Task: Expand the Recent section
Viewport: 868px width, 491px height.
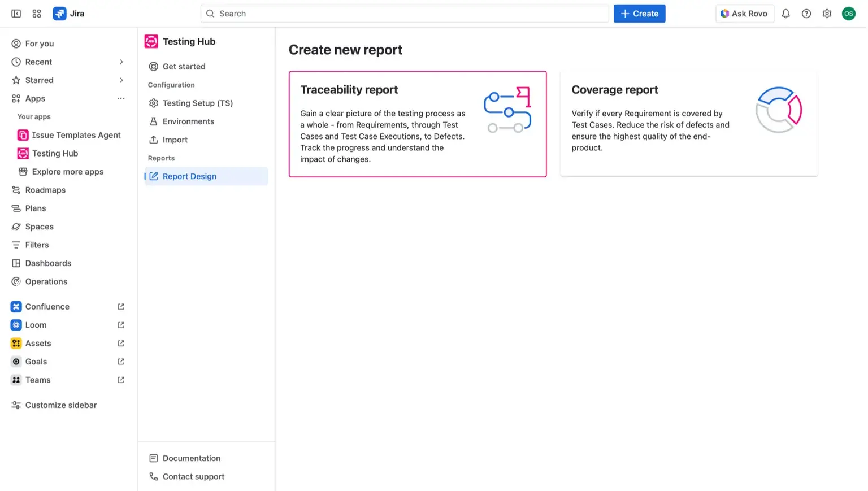Action: (120, 62)
